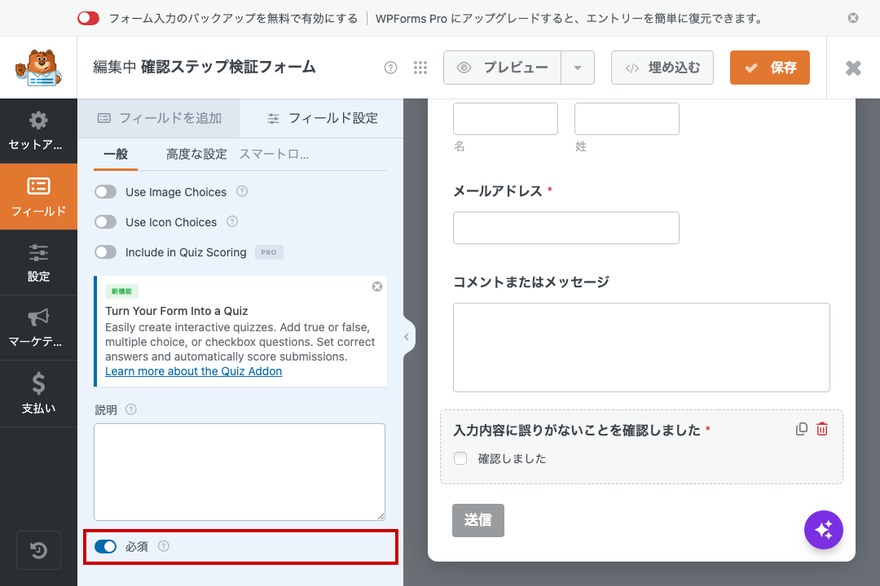
Task: Click into the 説明 description textarea
Action: click(x=240, y=471)
